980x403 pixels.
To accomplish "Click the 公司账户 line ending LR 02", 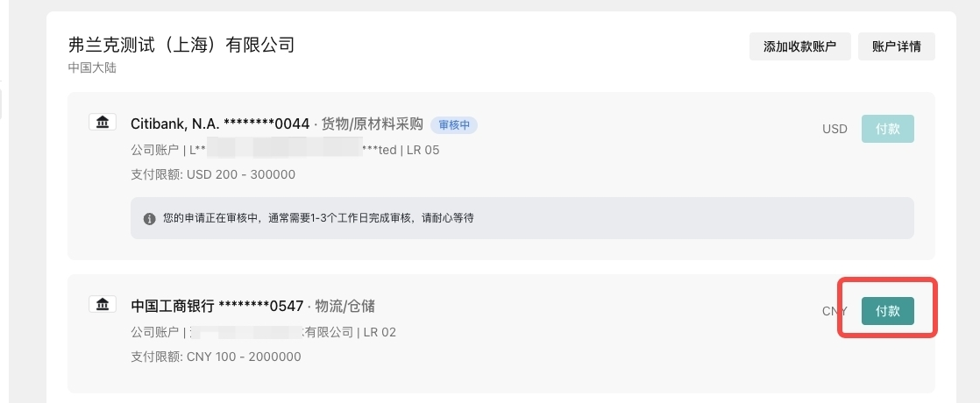I will [x=263, y=332].
